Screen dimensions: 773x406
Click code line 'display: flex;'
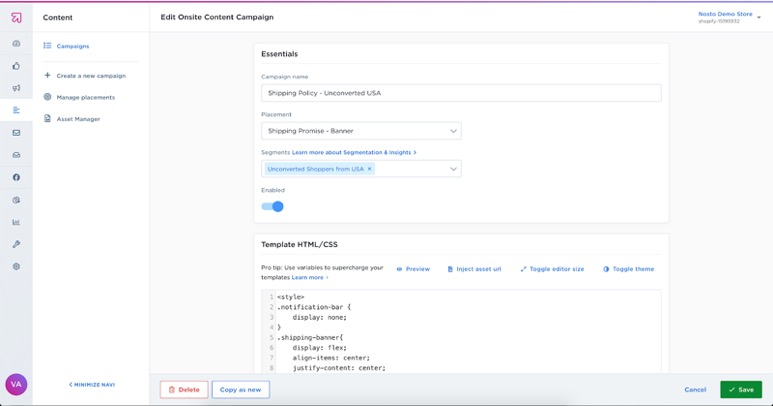point(319,348)
